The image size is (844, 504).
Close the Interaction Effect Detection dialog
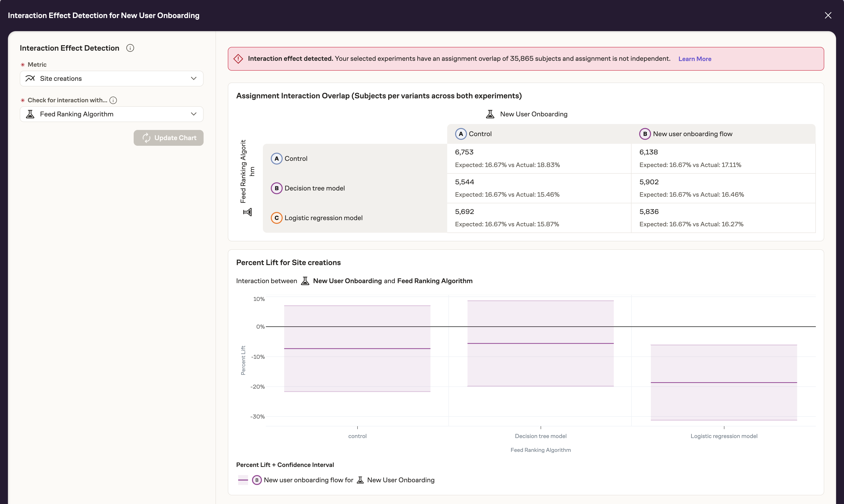pyautogui.click(x=828, y=15)
